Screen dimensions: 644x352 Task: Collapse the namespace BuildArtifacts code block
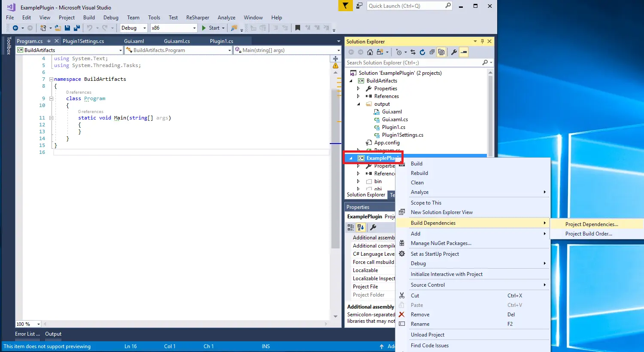[51, 79]
